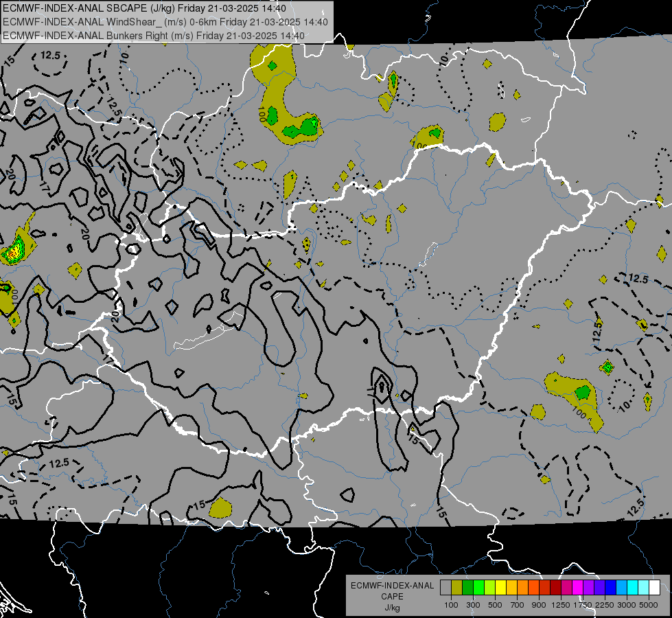Click the legend value 1250
This screenshot has width=672, height=618.
coord(561,605)
